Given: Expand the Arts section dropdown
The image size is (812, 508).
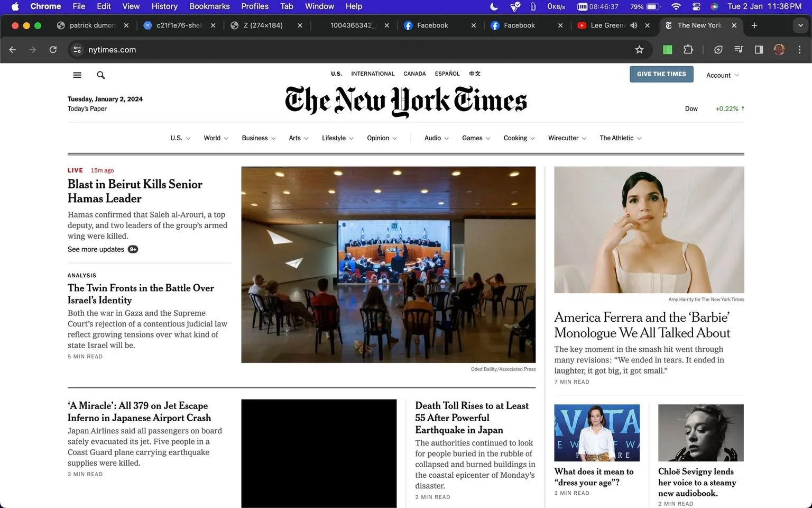Looking at the screenshot, I should [x=299, y=138].
